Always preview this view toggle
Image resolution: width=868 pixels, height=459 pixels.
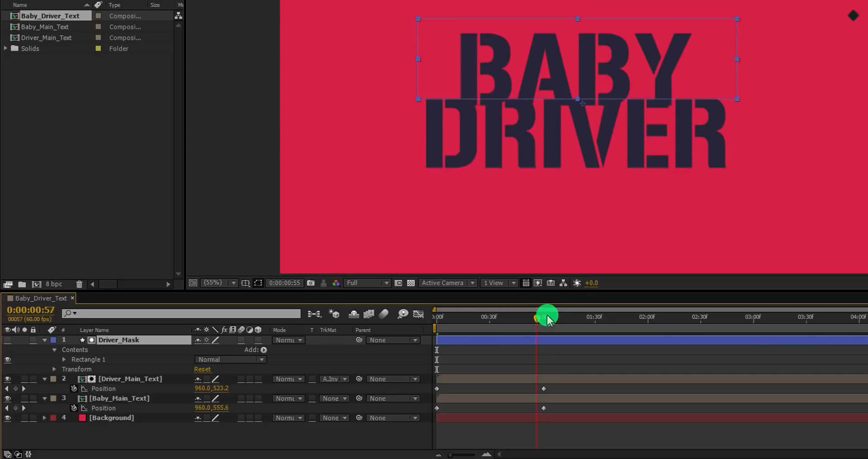coord(193,283)
